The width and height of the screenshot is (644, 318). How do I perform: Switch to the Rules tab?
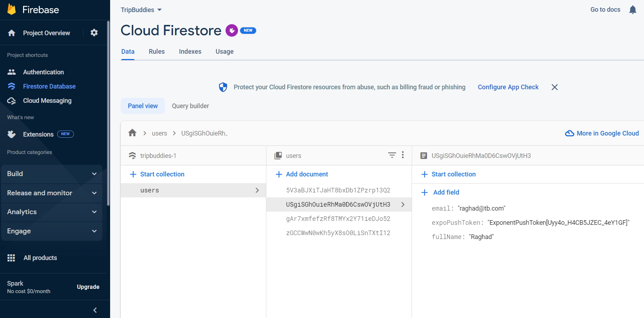[157, 52]
